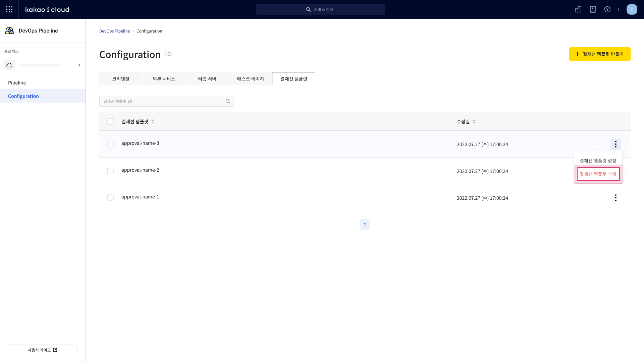This screenshot has height=362, width=644.
Task: Focus the 결재선 템플릿 필터 input
Action: (166, 101)
